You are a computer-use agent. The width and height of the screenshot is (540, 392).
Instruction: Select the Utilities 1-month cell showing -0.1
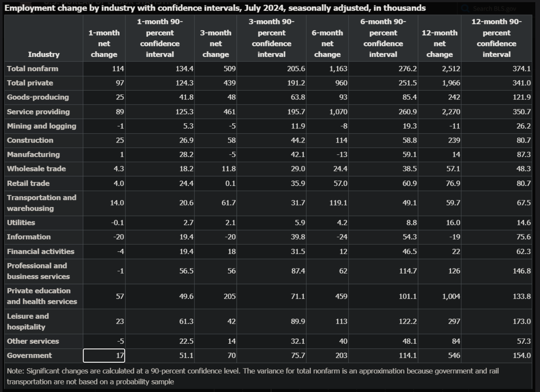117,222
